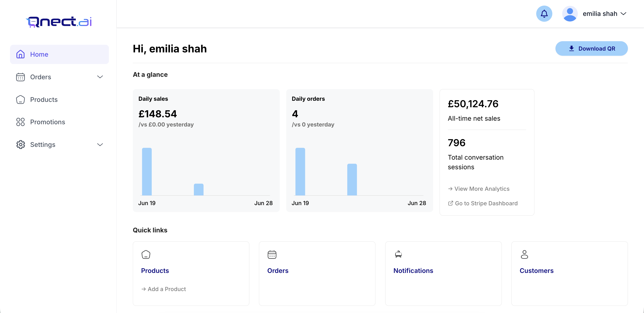Click the Notifications quick link bell icon

coord(398,254)
